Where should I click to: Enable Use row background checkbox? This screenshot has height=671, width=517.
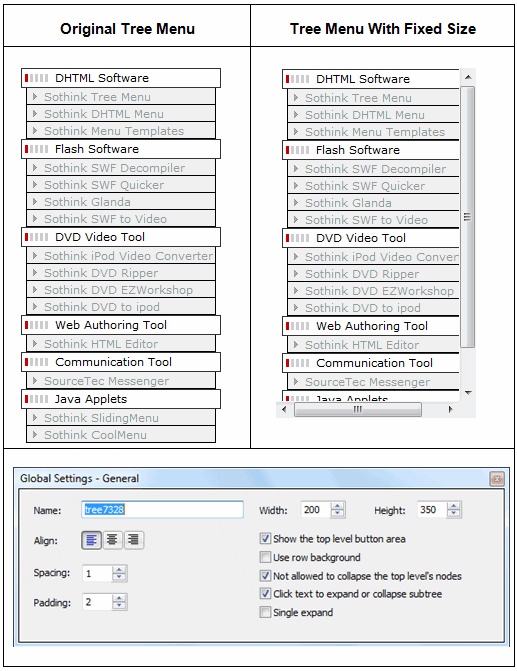(265, 557)
